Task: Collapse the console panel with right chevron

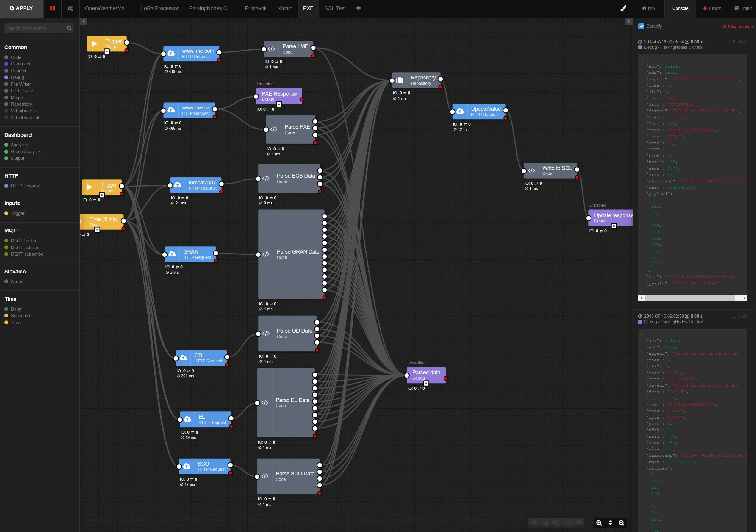Action: pos(629,21)
